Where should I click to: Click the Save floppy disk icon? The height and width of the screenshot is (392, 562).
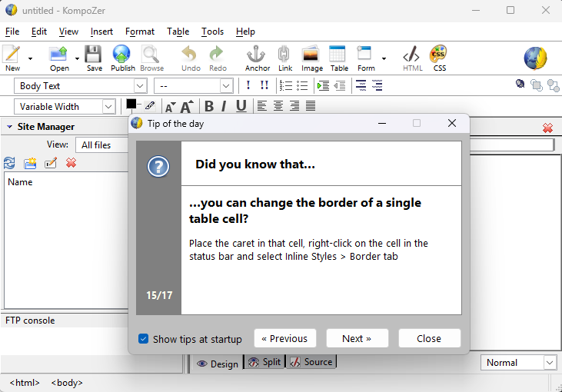tap(94, 58)
